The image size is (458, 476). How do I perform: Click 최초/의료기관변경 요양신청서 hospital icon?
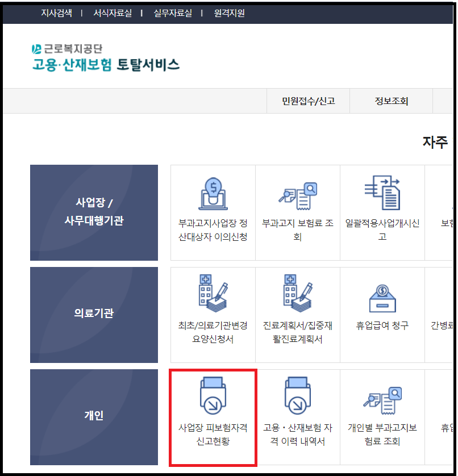click(x=213, y=293)
